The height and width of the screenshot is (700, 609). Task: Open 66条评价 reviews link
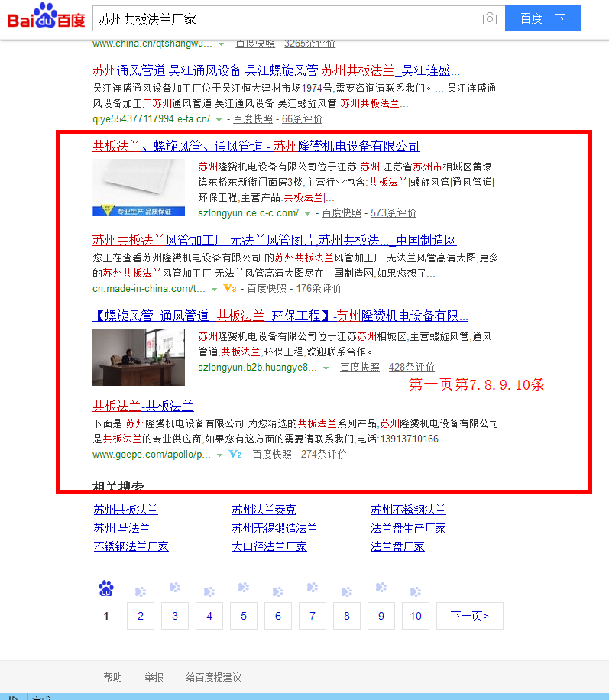click(302, 118)
